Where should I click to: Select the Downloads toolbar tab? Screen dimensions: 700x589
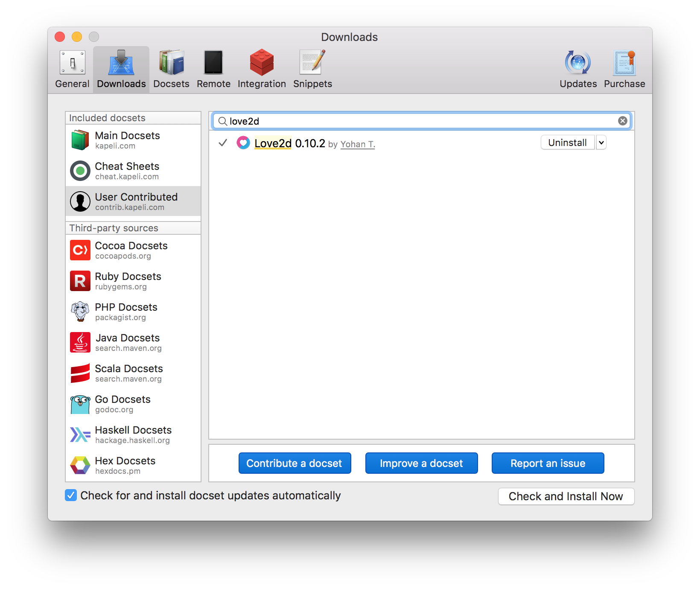click(121, 69)
